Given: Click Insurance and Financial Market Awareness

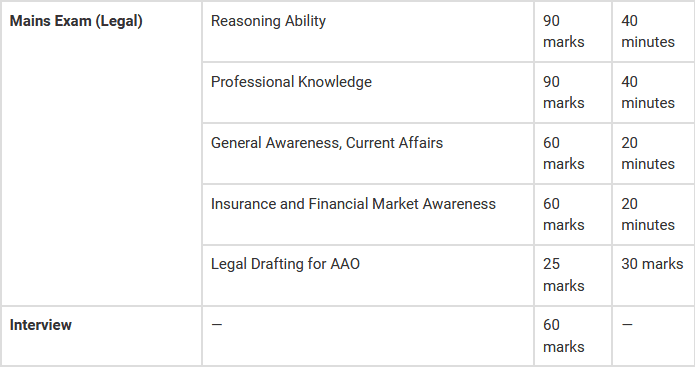Looking at the screenshot, I should [x=353, y=204].
